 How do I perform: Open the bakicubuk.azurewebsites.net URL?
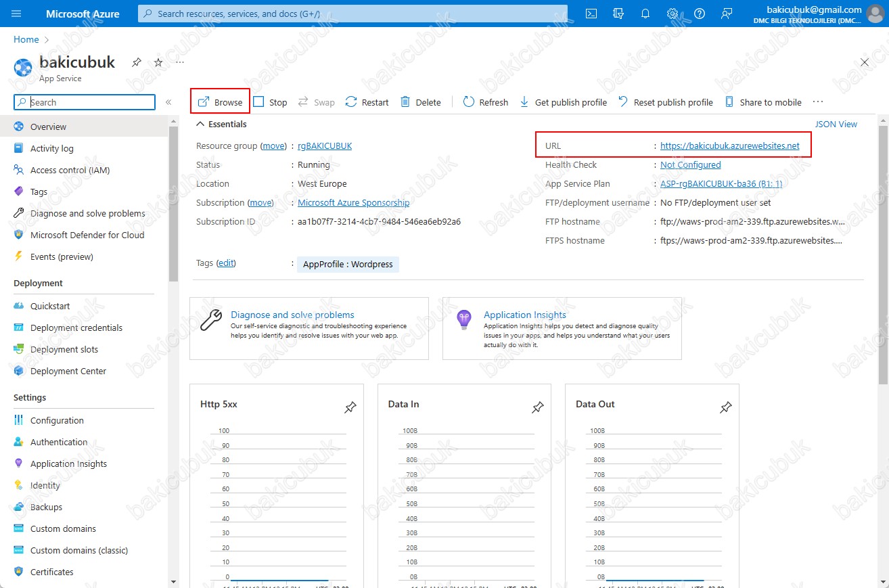pos(730,145)
